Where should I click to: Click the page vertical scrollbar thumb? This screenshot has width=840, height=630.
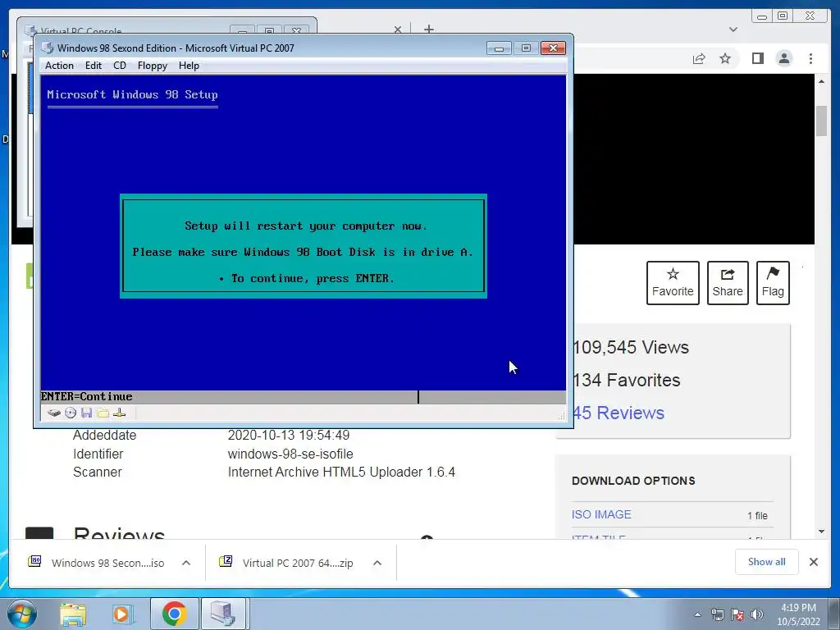(822, 121)
